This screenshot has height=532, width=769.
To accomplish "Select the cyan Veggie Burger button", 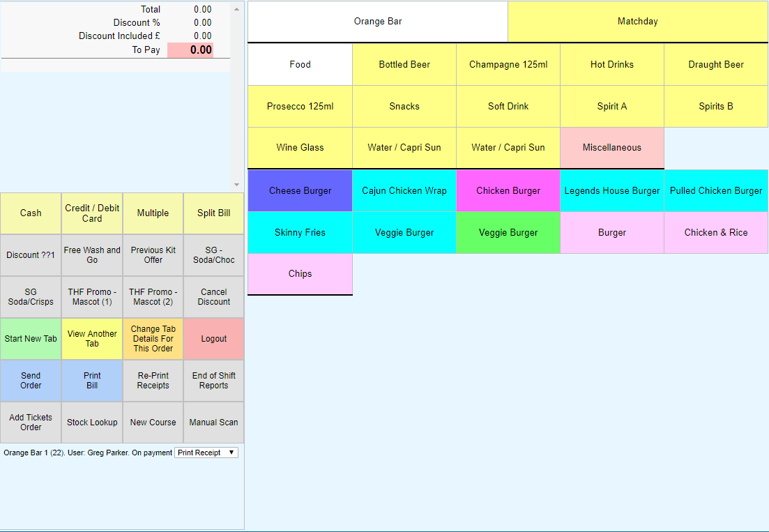I will (404, 232).
